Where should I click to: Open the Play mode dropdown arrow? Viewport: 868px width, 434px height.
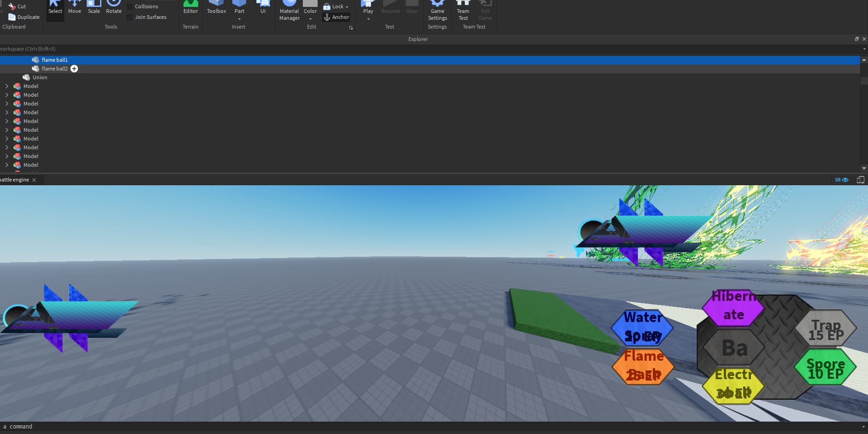(368, 19)
